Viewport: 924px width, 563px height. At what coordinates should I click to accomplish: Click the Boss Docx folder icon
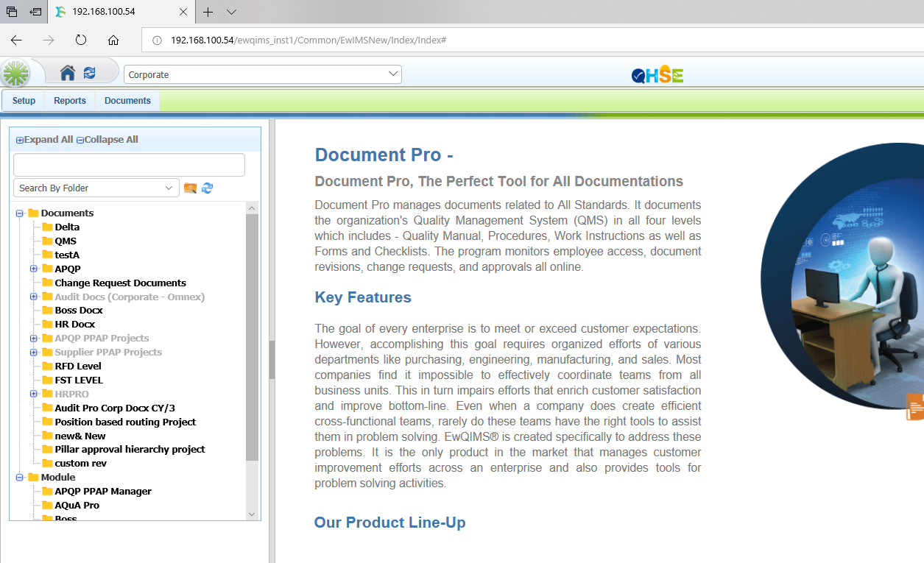47,310
